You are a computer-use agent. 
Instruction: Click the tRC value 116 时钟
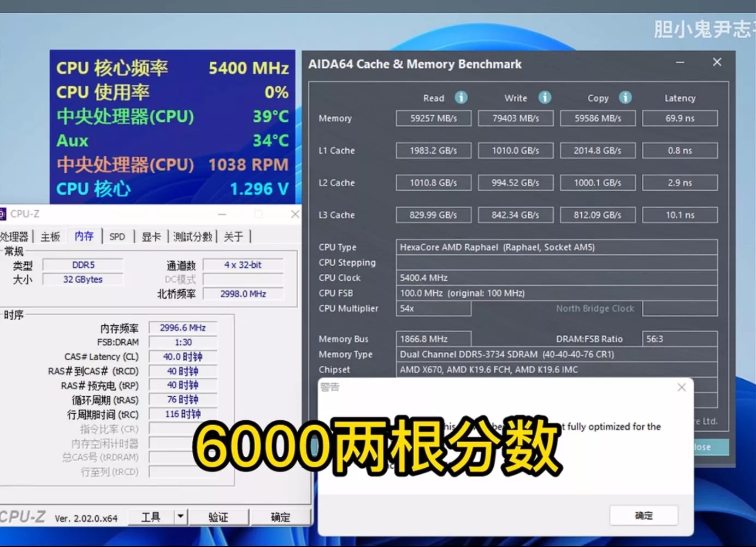[x=183, y=414]
